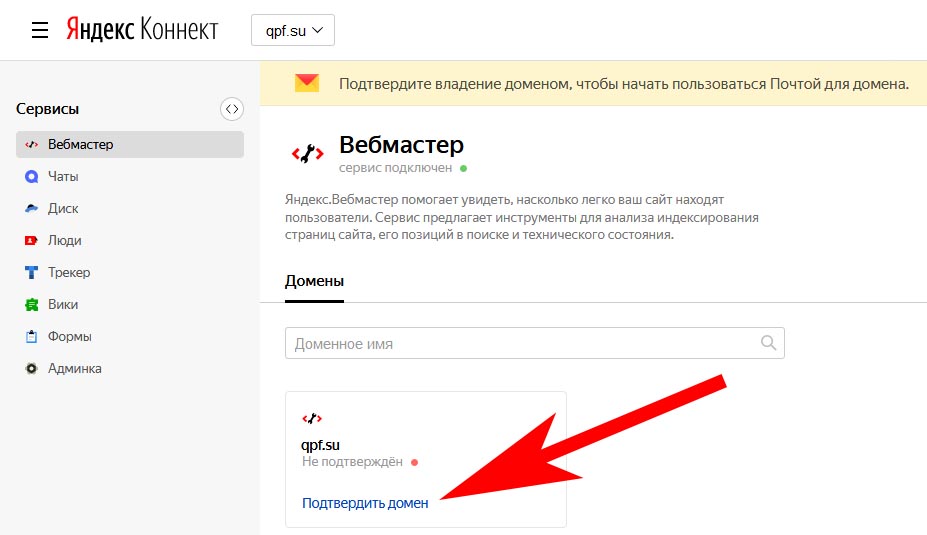Open Вебмастер in the sidebar
The image size is (927, 535).
click(x=130, y=144)
